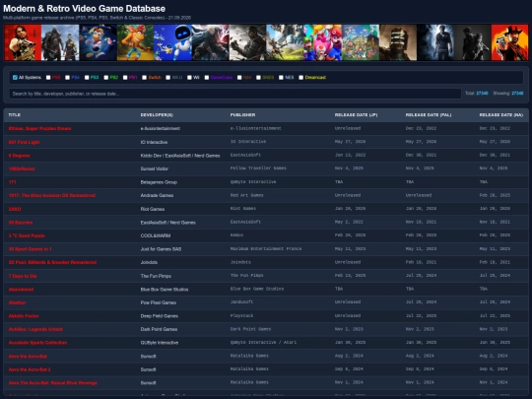Open the Accolade Sports Collection link
532x399 pixels.
tap(37, 343)
